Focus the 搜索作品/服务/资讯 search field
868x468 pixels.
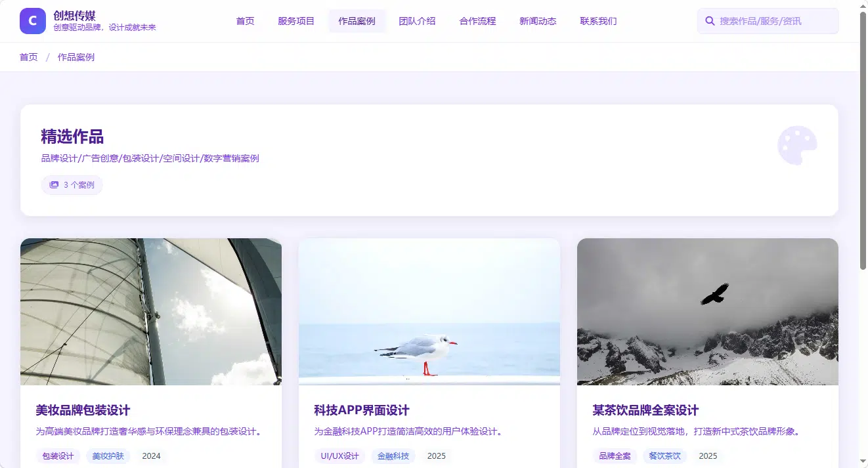[768, 21]
